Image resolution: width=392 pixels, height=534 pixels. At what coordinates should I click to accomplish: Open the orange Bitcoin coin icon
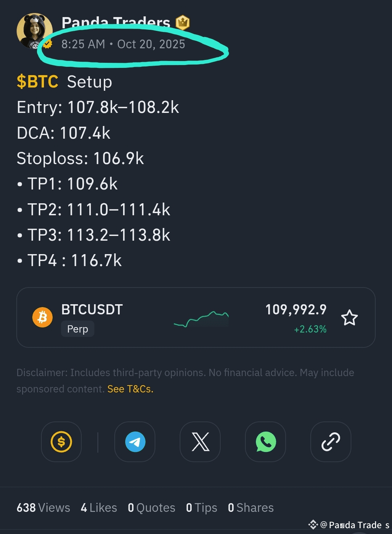42,317
